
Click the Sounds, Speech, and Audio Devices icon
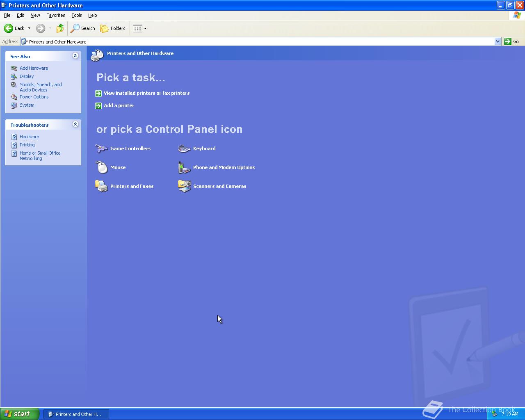point(14,85)
